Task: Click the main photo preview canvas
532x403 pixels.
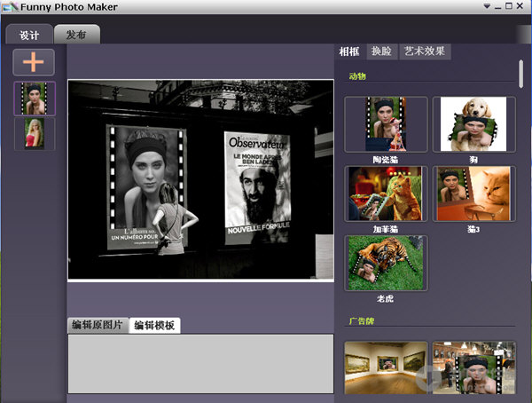Action: click(x=201, y=180)
